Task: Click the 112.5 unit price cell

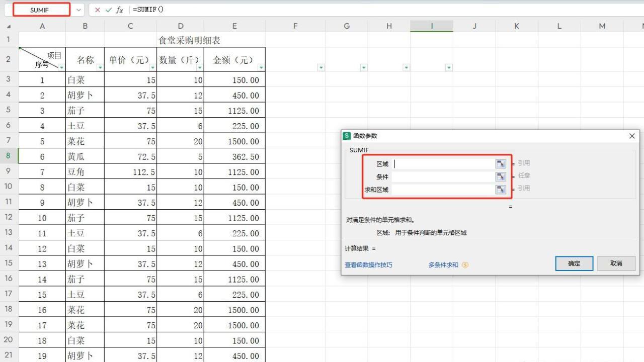Action: 131,172
